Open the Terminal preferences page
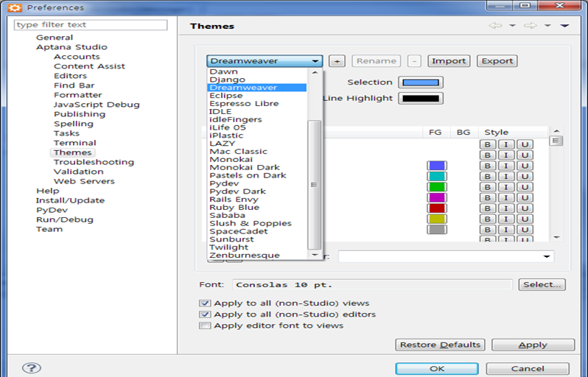 (x=74, y=143)
